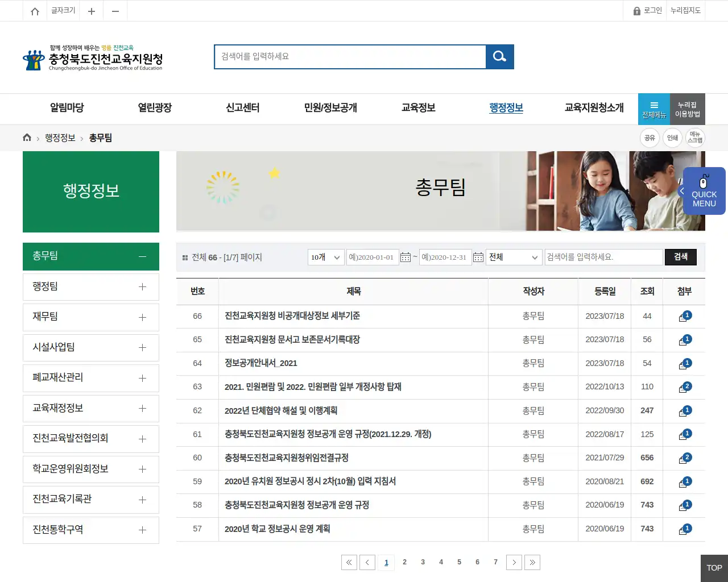Open the QUICK MENU side panel
Screen dimensions: 728x582
(x=704, y=191)
